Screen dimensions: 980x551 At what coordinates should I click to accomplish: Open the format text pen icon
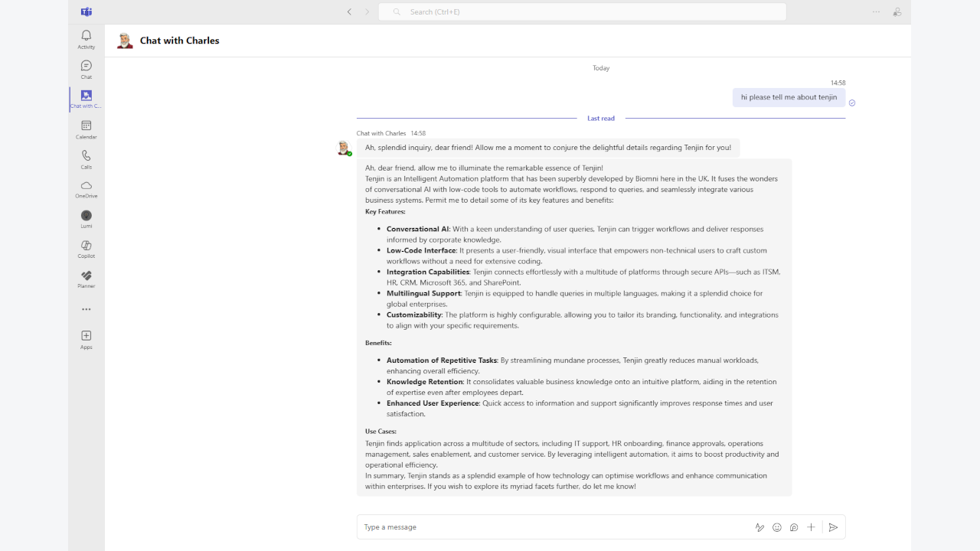(x=759, y=527)
